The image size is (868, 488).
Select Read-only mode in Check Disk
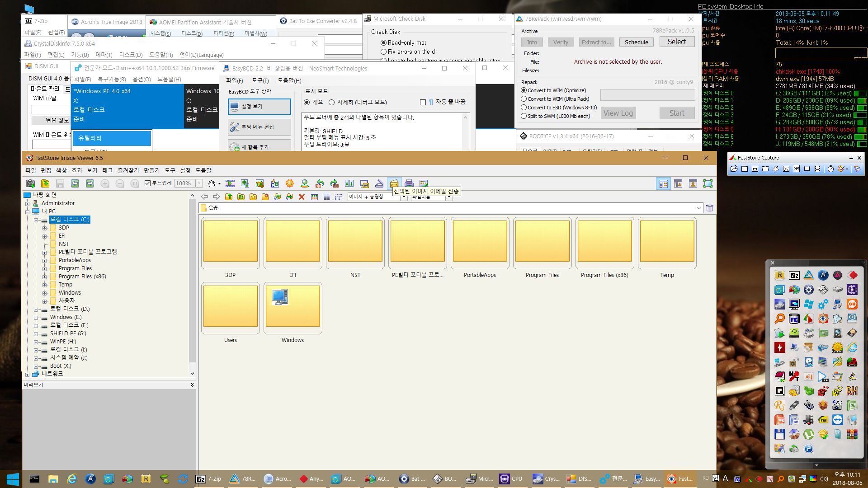pyautogui.click(x=384, y=42)
